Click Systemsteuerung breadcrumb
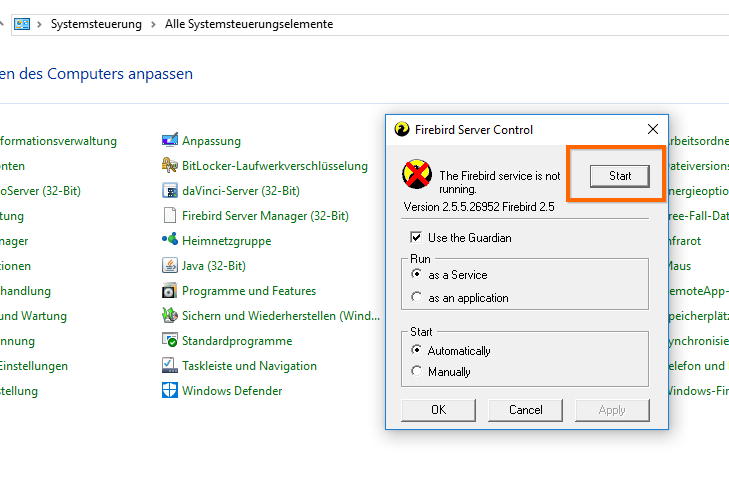 (96, 24)
